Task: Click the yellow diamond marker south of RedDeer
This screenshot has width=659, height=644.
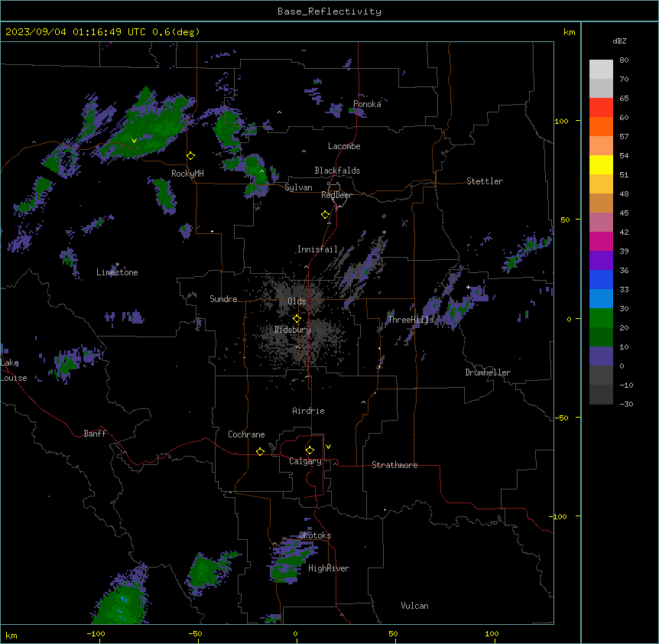Action: 326,215
